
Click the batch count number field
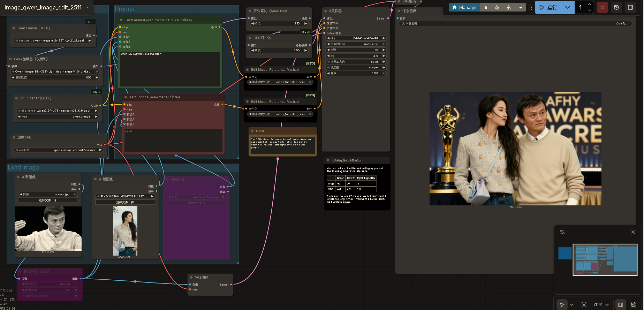[581, 7]
